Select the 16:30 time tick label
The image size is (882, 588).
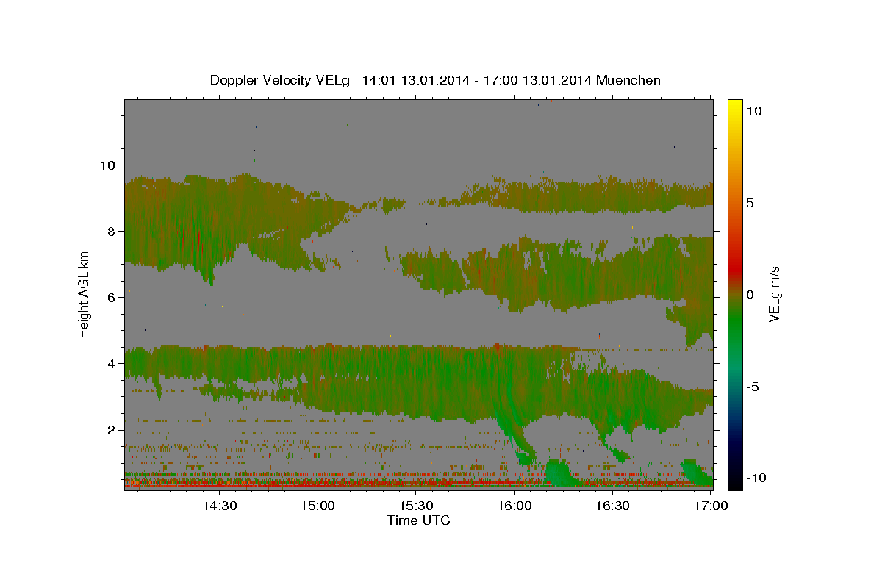[x=612, y=506]
